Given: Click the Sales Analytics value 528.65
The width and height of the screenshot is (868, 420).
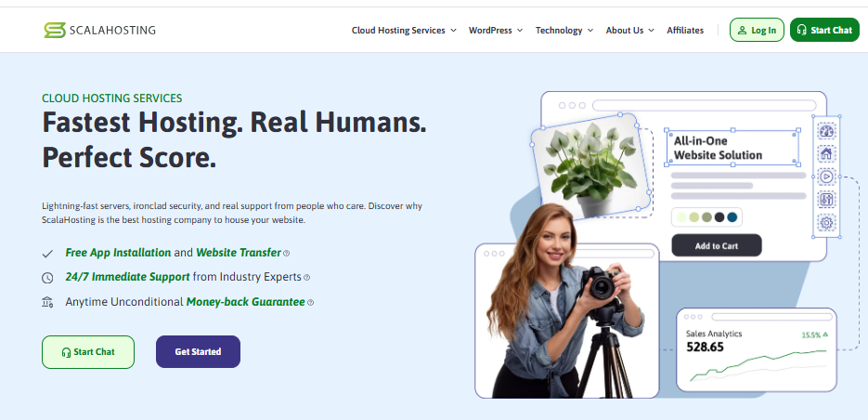Looking at the screenshot, I should [705, 348].
